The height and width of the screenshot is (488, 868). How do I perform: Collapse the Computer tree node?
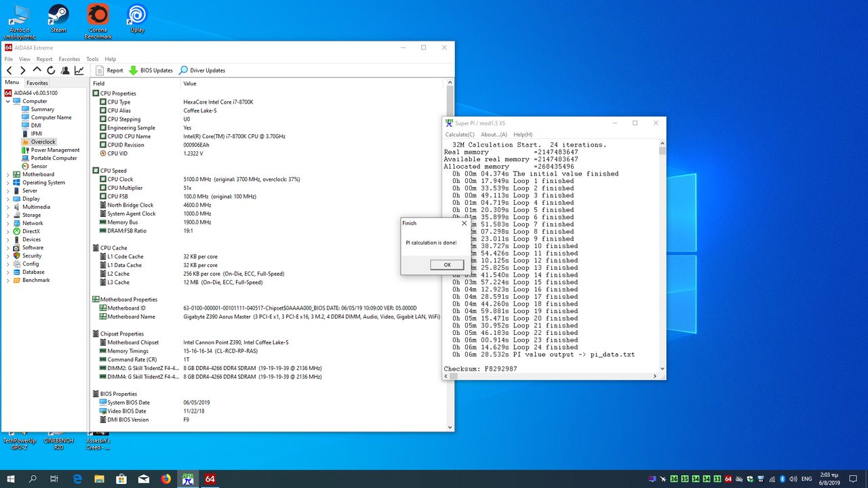[x=8, y=101]
